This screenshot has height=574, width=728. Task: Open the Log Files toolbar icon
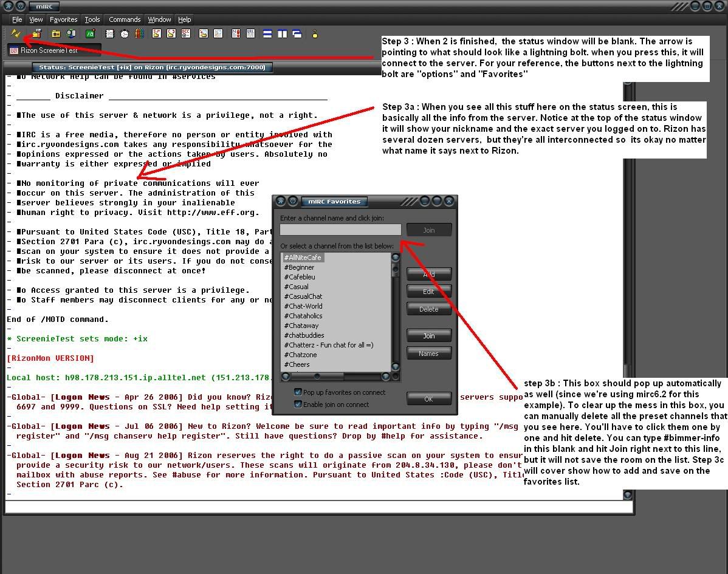tap(218, 34)
